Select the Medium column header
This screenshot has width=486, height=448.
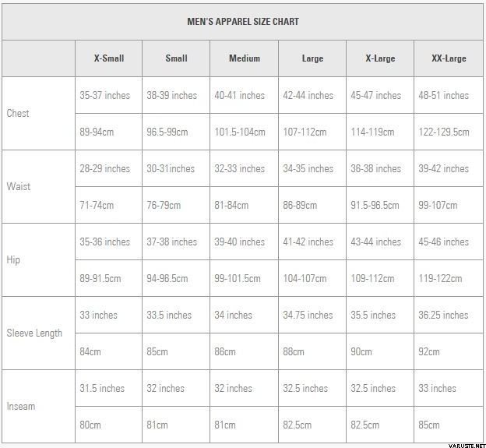click(x=245, y=58)
